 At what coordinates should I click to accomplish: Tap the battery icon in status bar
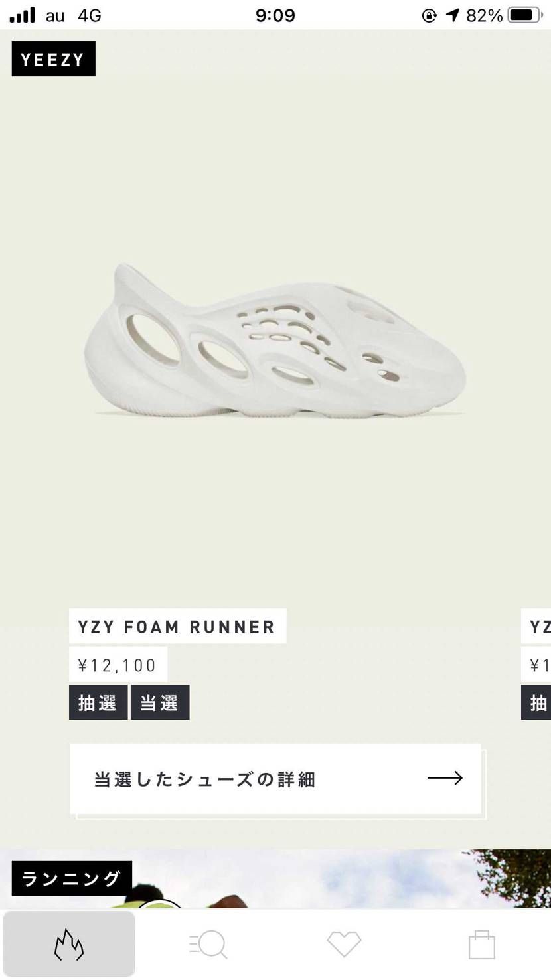pyautogui.click(x=525, y=15)
